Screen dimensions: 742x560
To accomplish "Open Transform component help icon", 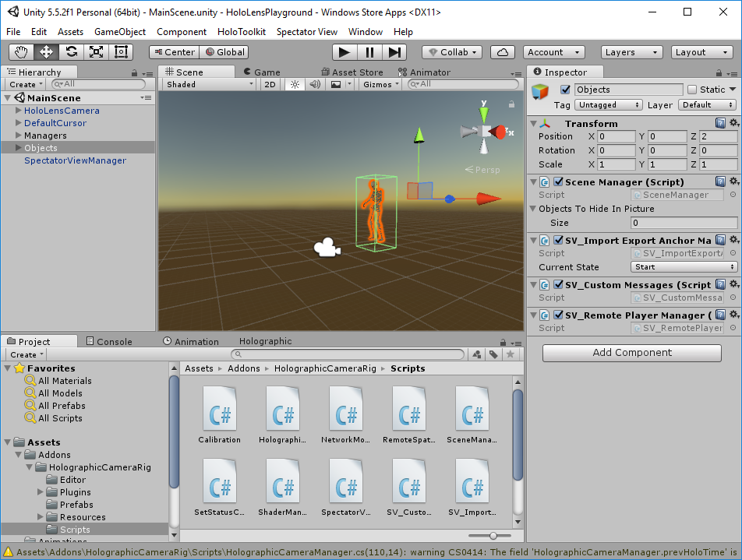I will (x=720, y=123).
